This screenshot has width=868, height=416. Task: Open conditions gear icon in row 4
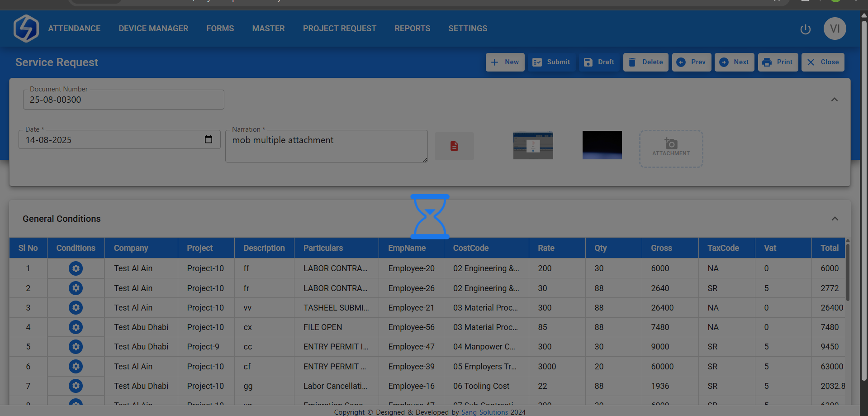tap(76, 327)
